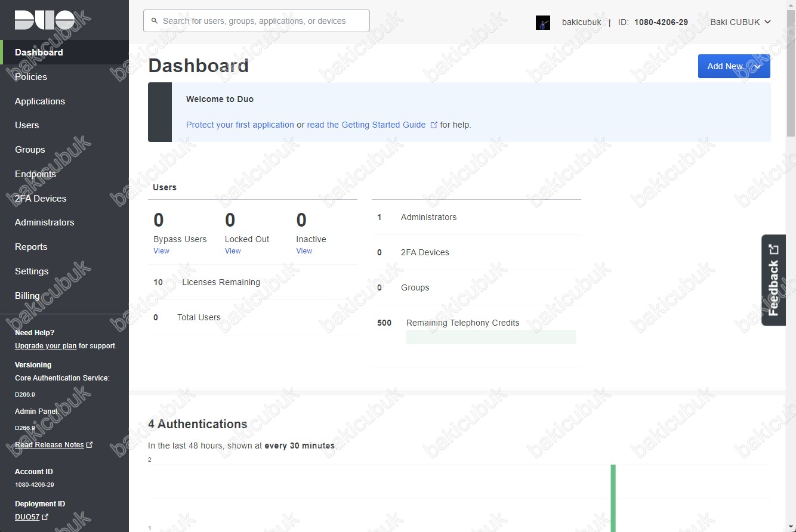View Bypass Users
This screenshot has width=796, height=532.
click(161, 251)
